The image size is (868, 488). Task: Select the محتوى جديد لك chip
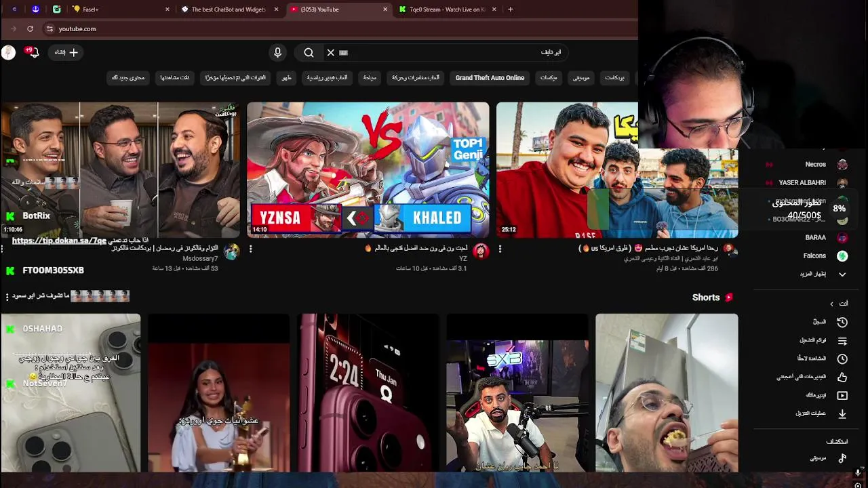[128, 78]
